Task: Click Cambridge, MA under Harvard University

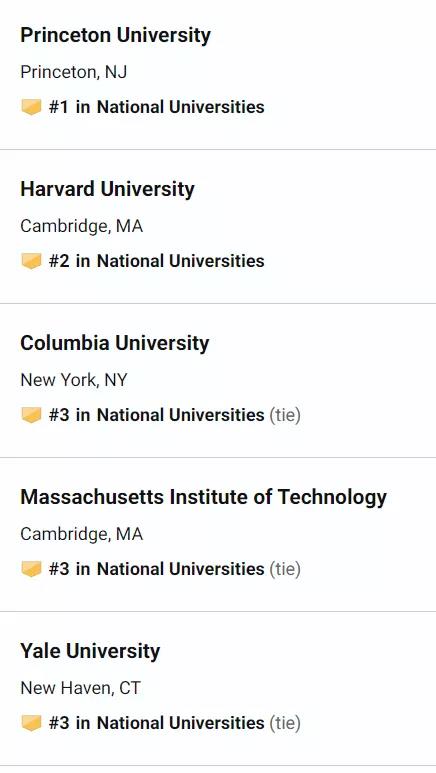Action: pos(82,226)
